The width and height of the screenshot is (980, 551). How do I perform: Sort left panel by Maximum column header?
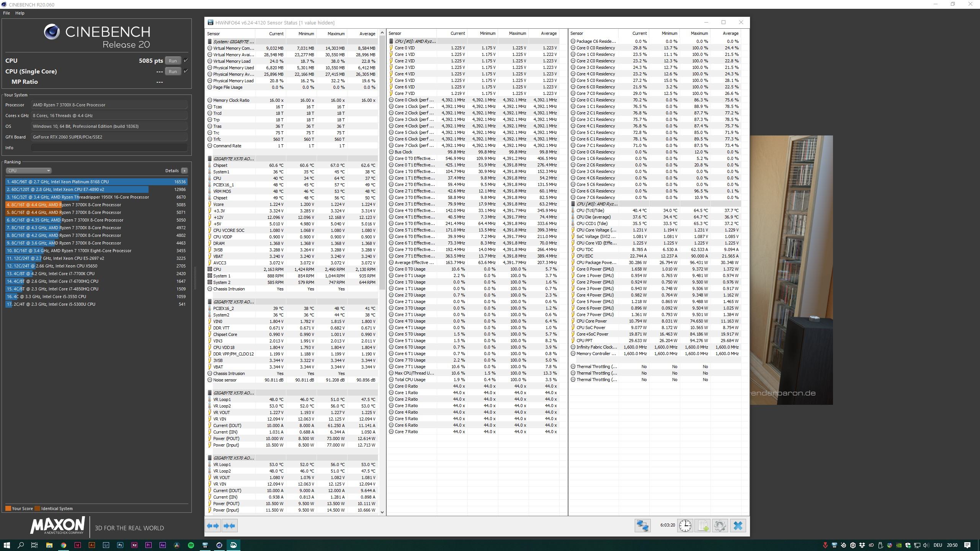click(x=332, y=34)
